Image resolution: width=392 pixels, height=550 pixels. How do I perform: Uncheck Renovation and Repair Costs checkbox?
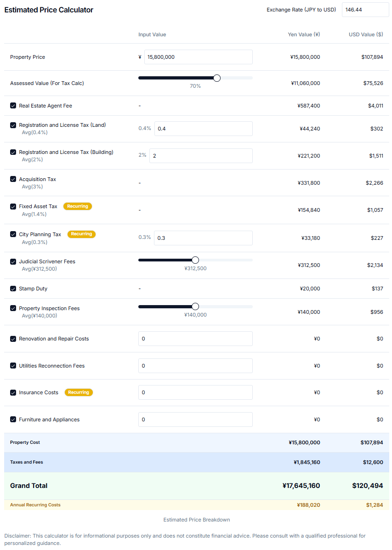13,339
